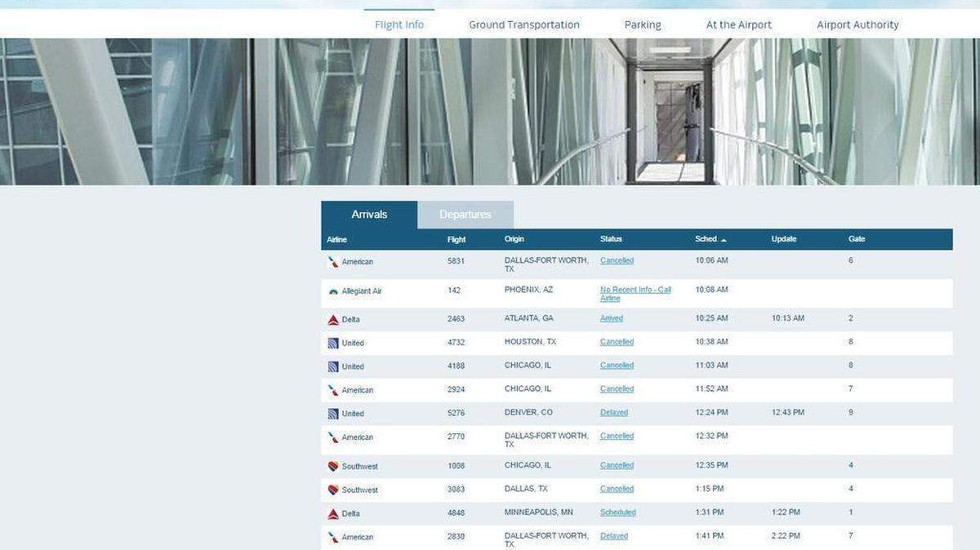Click Allegiant Air logo for flight 142
The image size is (980, 550).
tap(333, 291)
